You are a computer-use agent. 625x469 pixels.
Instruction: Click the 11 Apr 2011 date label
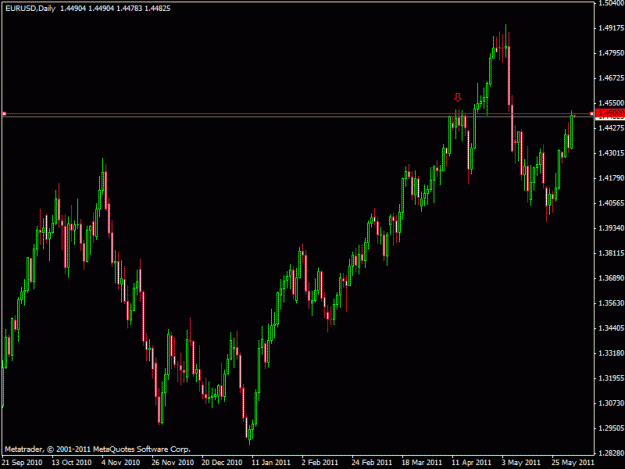(x=472, y=463)
